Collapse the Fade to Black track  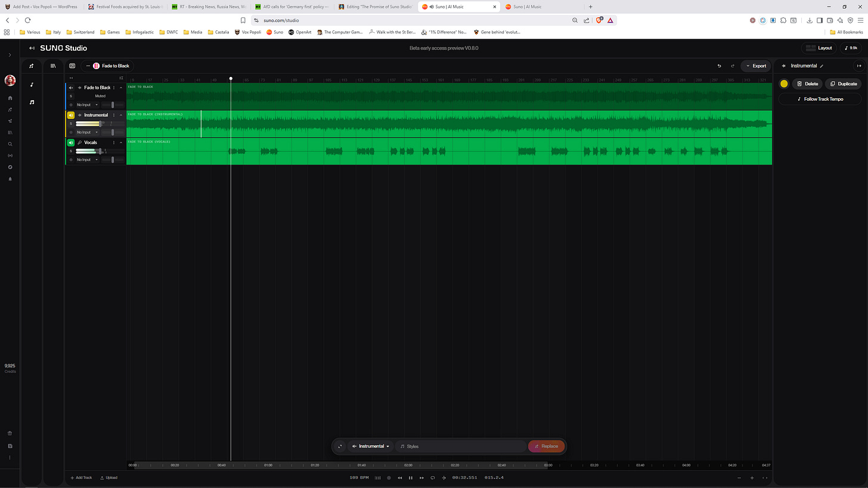point(121,88)
